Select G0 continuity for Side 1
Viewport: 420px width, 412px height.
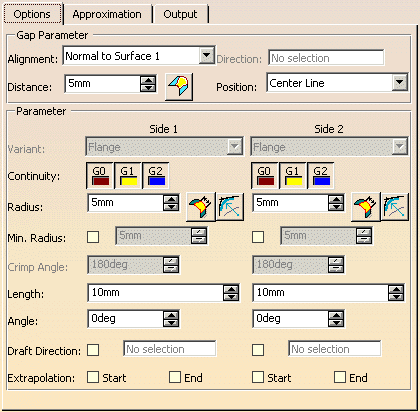pyautogui.click(x=100, y=176)
